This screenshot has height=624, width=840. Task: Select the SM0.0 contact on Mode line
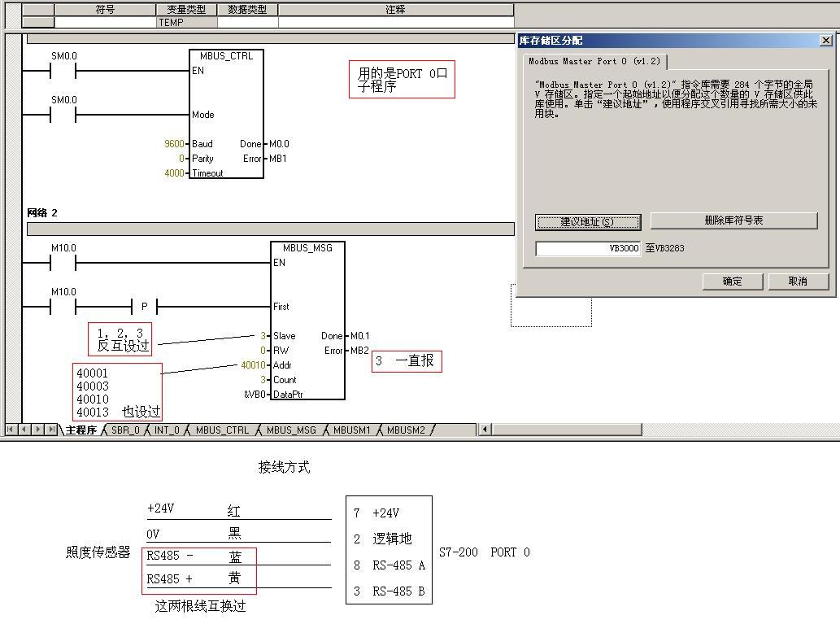coord(63,114)
